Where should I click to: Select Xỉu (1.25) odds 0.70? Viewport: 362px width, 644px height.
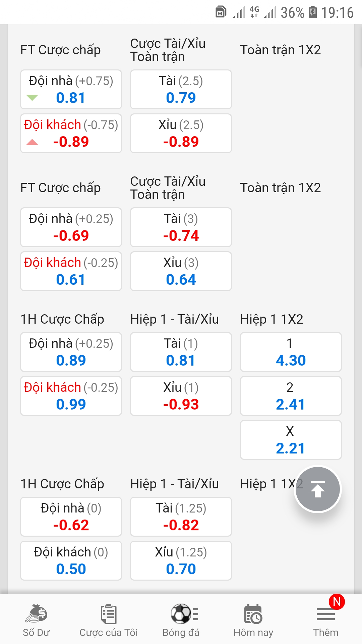(x=181, y=561)
